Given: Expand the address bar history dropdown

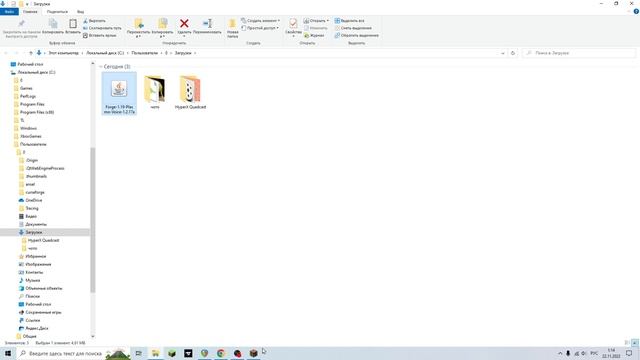Looking at the screenshot, I should pyautogui.click(x=503, y=53).
